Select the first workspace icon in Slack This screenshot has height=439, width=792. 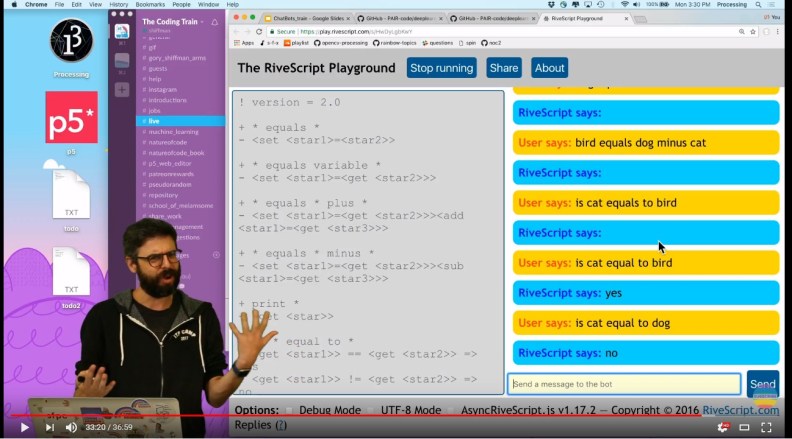click(122, 31)
